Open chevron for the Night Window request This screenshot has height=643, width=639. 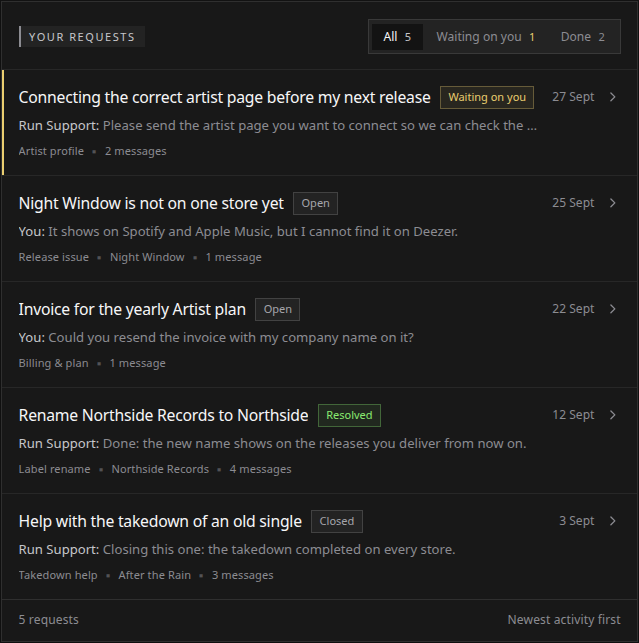[613, 203]
